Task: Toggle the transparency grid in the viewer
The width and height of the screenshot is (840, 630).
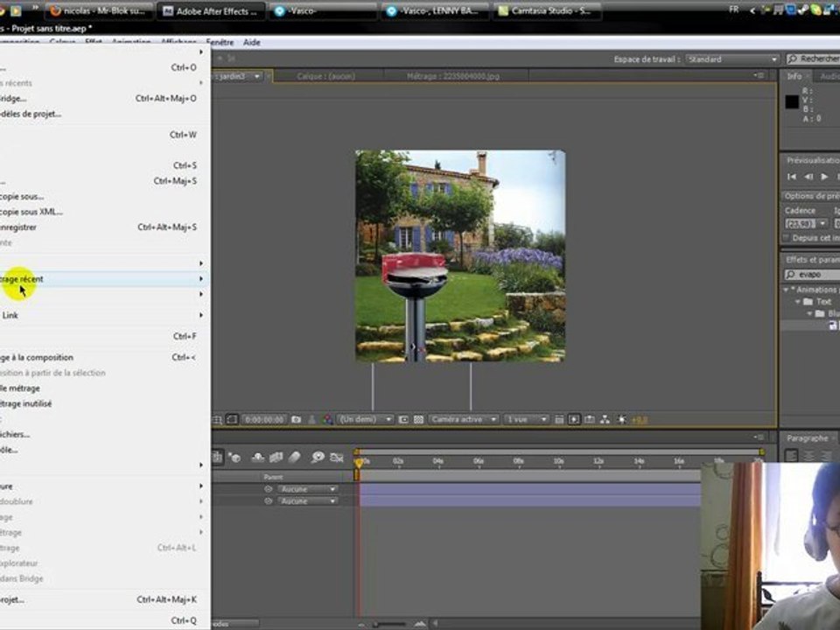Action: pos(418,419)
